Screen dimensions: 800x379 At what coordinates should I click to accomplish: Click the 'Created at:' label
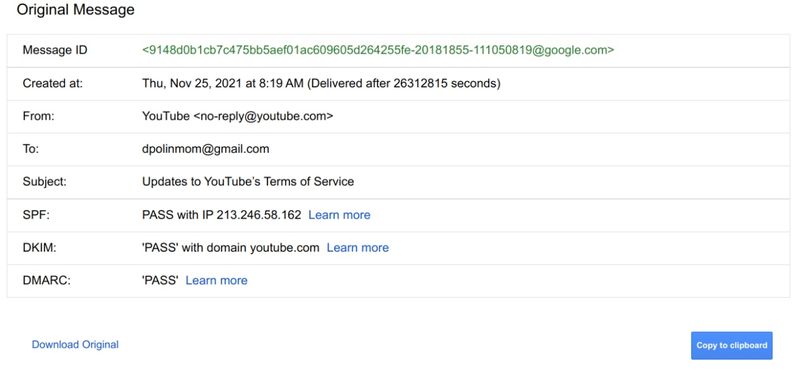point(53,83)
